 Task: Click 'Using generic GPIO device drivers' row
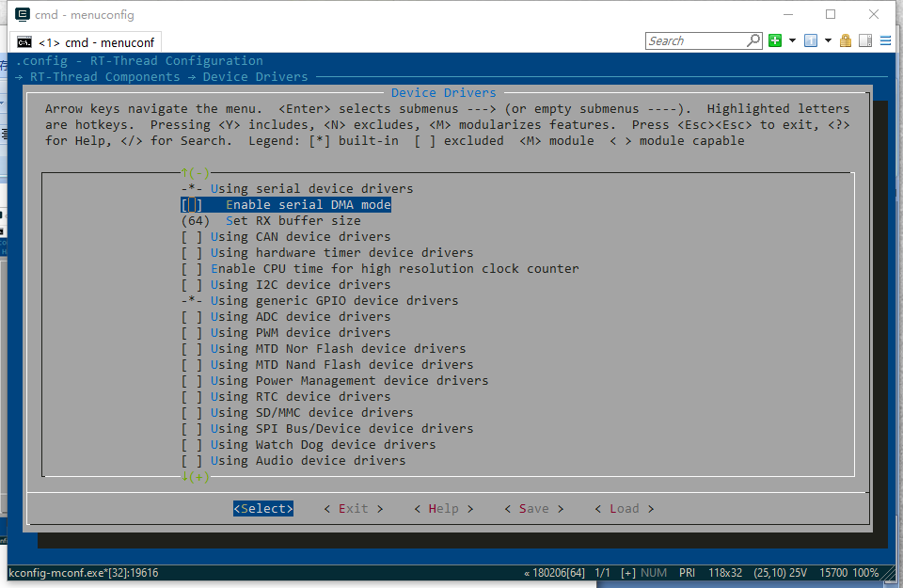click(320, 301)
